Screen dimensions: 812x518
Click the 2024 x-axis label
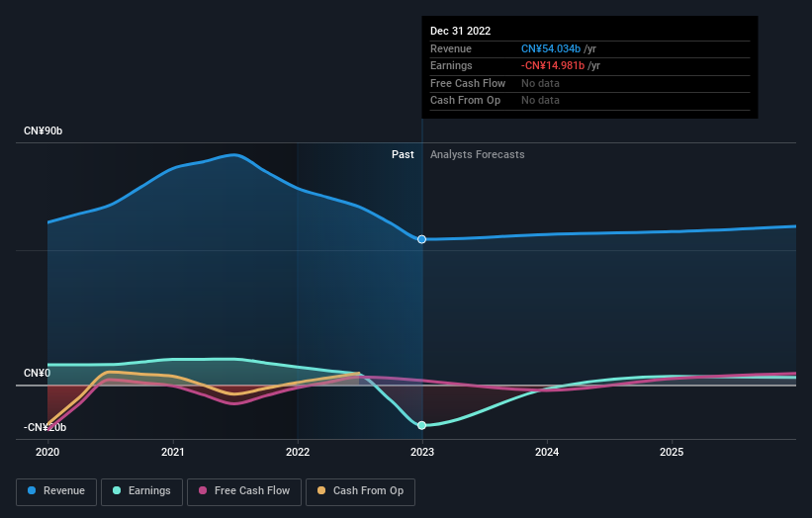547,453
